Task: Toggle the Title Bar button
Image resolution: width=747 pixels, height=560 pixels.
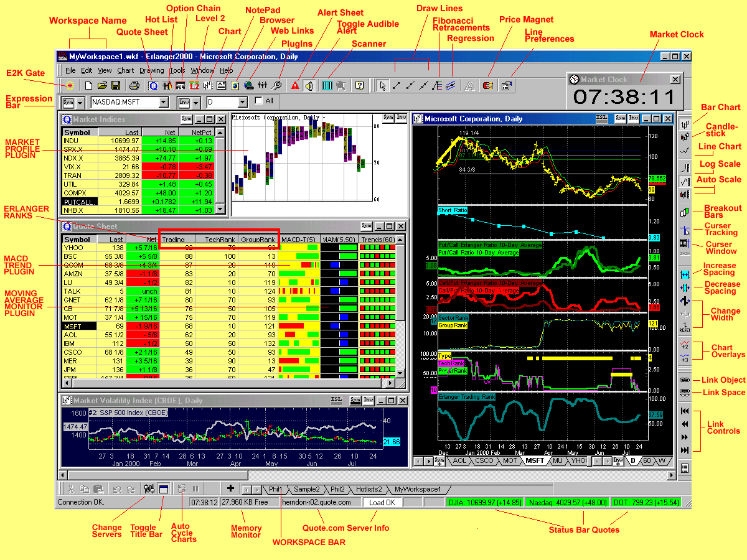Action: pyautogui.click(x=163, y=489)
